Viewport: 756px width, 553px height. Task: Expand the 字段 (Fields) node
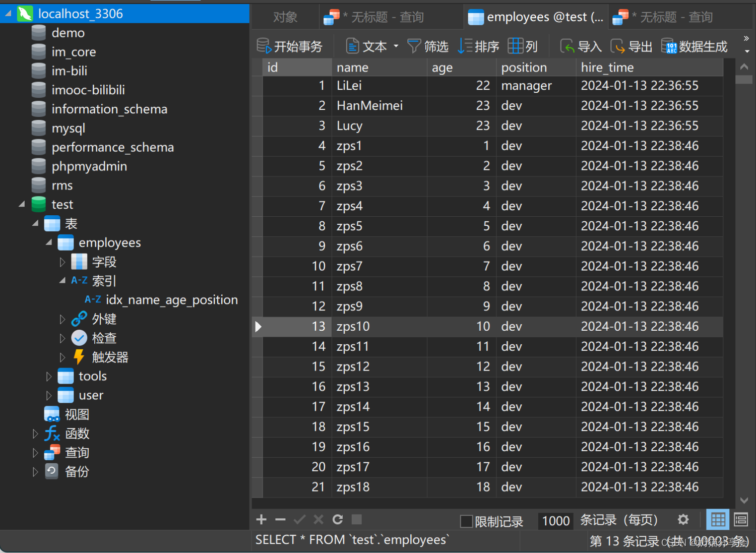62,262
